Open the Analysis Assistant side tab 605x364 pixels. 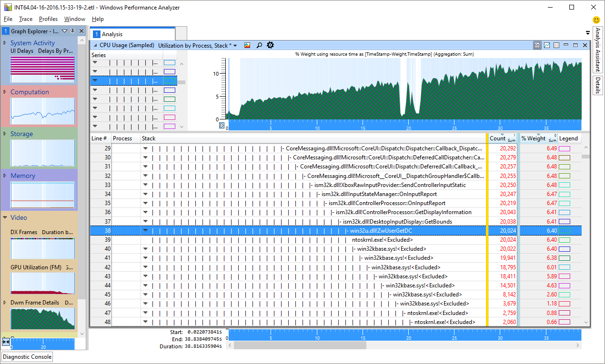[x=597, y=50]
